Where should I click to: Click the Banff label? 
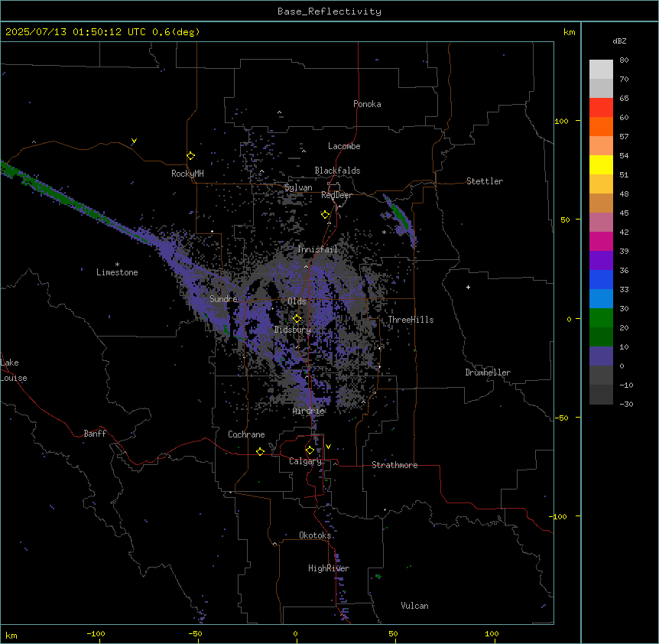95,434
